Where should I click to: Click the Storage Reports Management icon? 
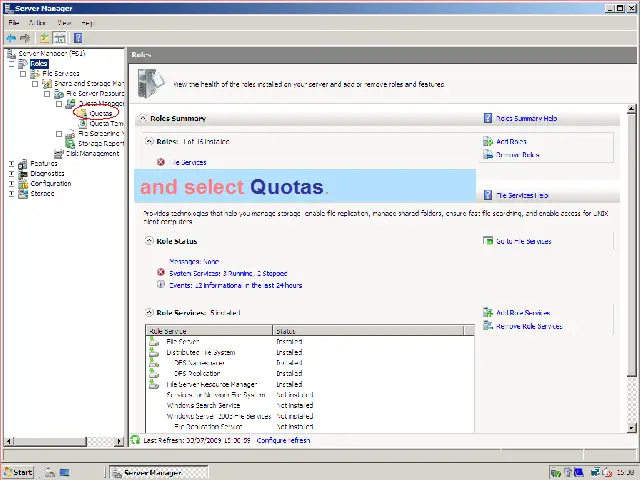pyautogui.click(x=70, y=143)
